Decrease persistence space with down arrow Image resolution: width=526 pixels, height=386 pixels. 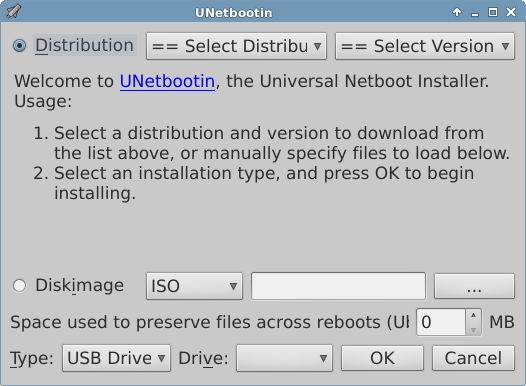point(473,329)
